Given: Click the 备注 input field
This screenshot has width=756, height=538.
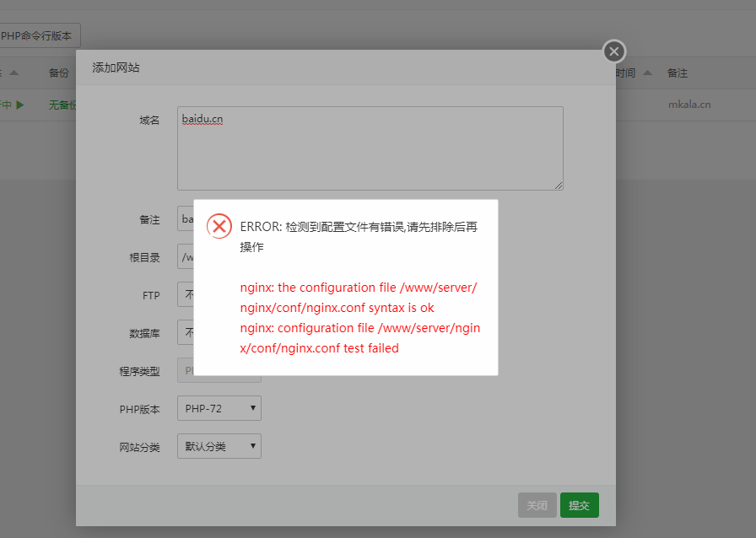Looking at the screenshot, I should [x=186, y=219].
